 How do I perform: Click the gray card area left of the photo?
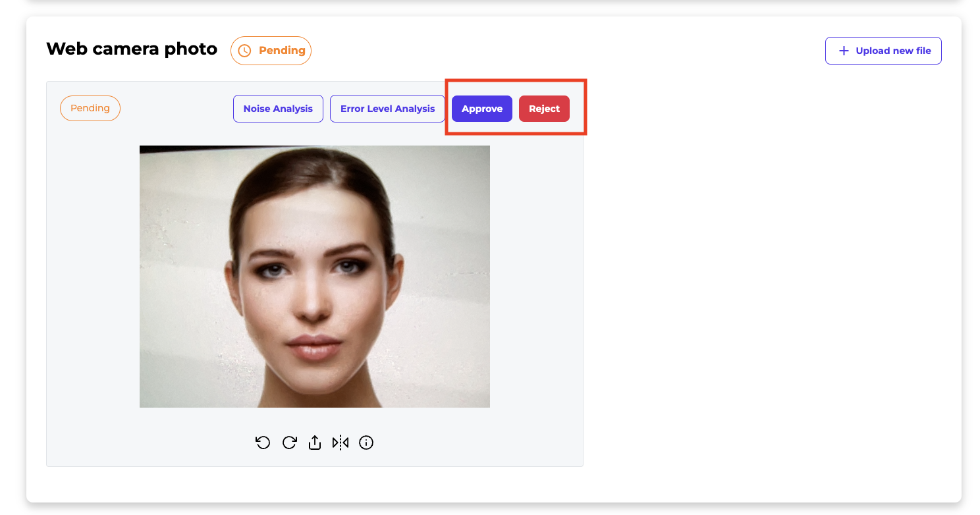(92, 277)
